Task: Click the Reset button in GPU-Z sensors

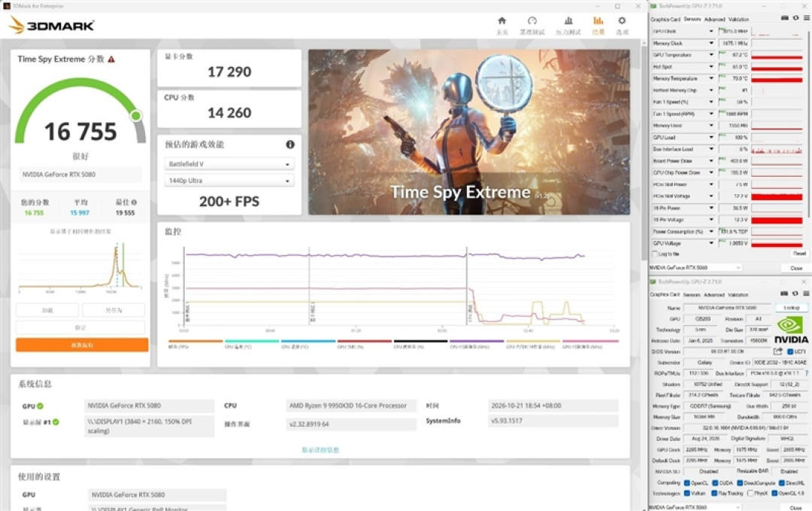Action: 799,254
